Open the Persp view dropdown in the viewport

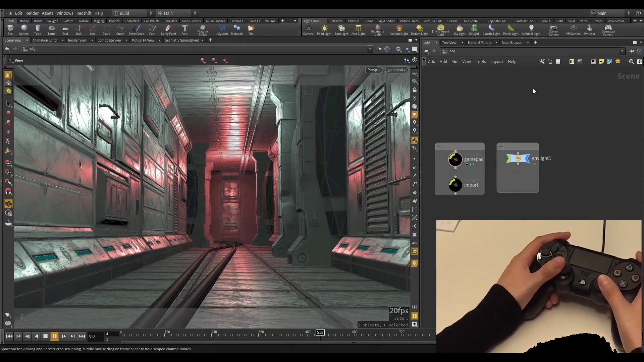tap(373, 70)
